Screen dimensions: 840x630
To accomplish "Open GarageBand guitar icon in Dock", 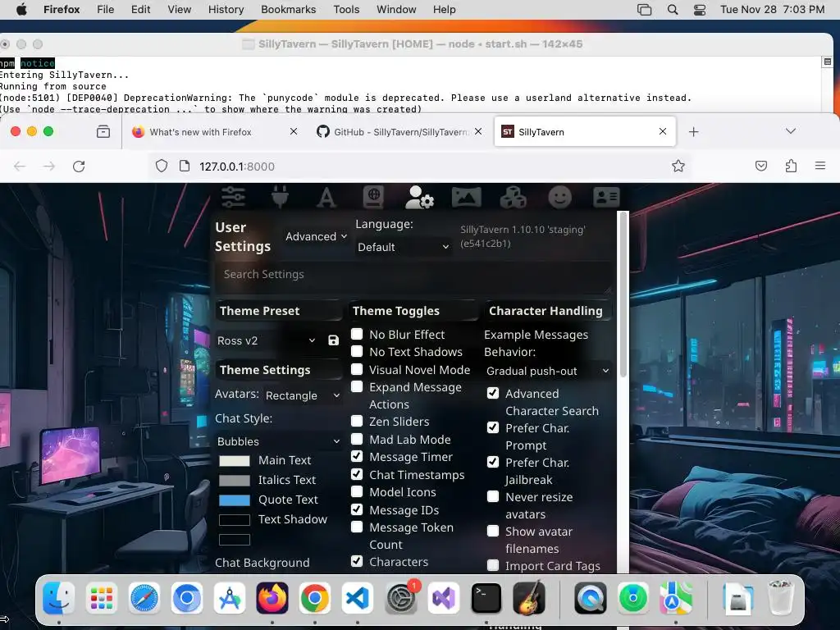I will coord(529,598).
